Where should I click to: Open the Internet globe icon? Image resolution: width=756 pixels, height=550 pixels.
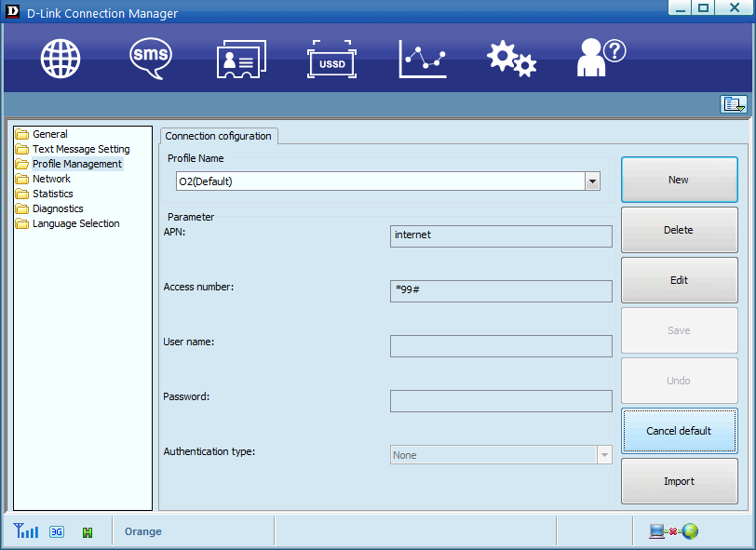click(x=61, y=59)
